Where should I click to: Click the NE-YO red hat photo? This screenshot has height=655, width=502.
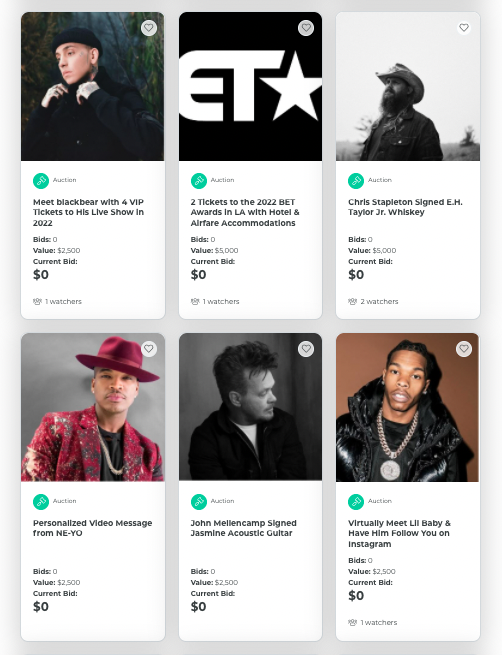click(93, 407)
